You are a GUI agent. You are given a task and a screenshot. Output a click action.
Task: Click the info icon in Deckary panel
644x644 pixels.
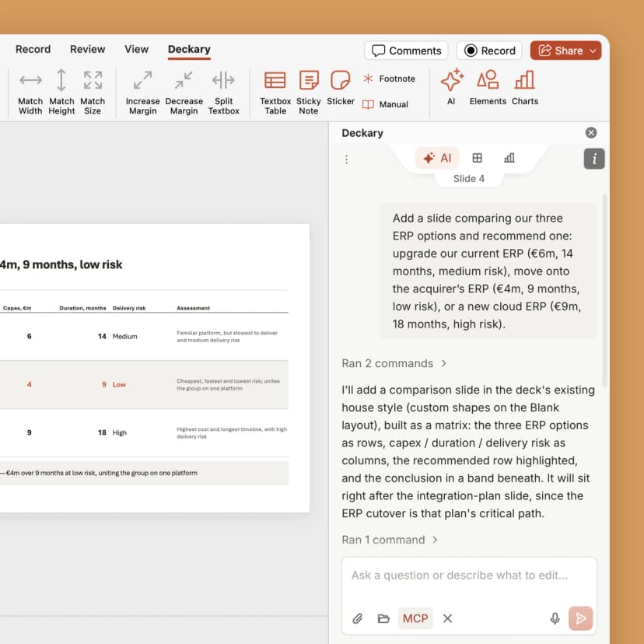click(x=594, y=159)
